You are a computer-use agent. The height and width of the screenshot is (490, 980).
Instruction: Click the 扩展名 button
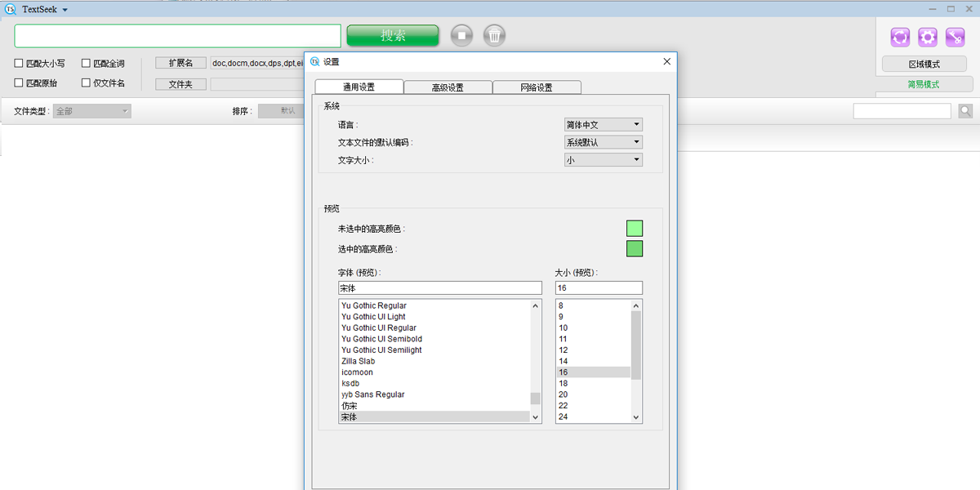(x=180, y=63)
